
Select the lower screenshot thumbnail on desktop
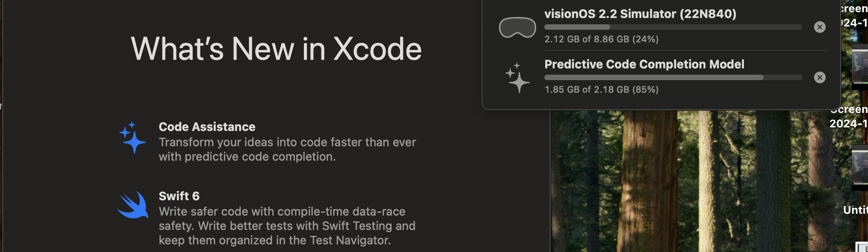point(860,167)
